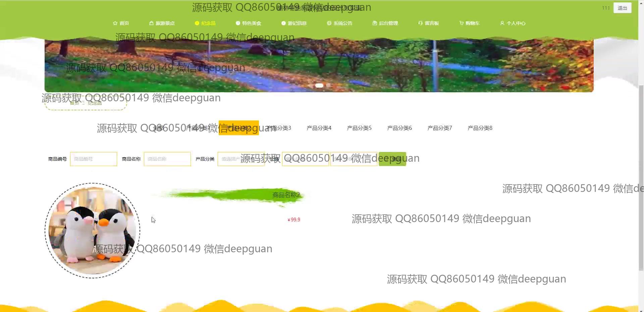Click the green 查询 search button
This screenshot has height=312, width=644.
(392, 159)
